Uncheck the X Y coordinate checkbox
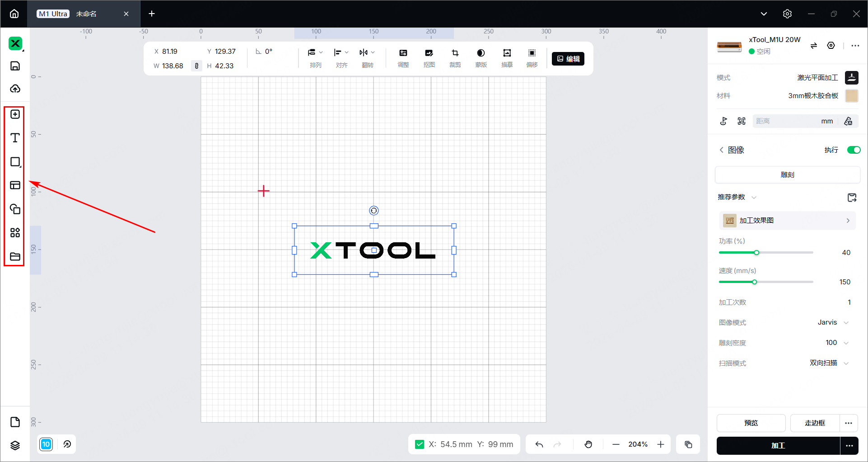 tap(420, 444)
